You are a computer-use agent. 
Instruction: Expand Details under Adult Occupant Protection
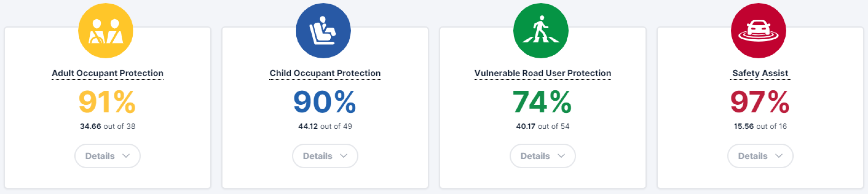click(108, 156)
